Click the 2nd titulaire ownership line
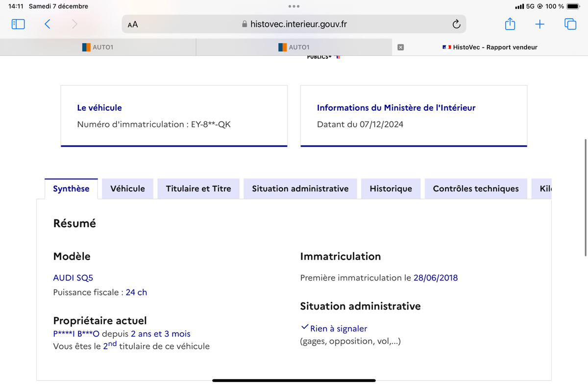This screenshot has height=386, width=588. pos(131,346)
